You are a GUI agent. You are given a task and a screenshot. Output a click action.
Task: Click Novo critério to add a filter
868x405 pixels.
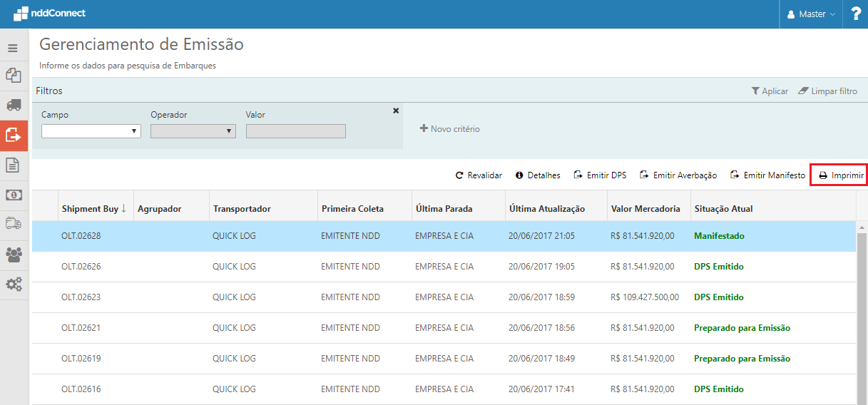(449, 129)
